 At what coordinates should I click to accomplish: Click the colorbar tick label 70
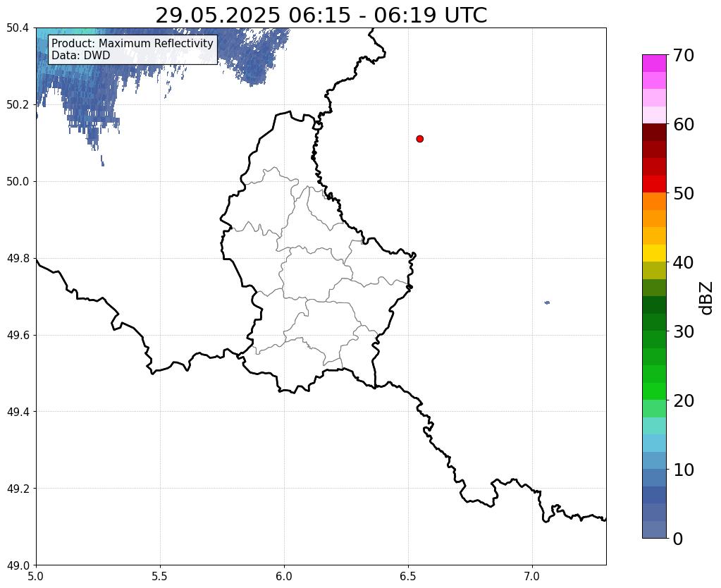684,55
